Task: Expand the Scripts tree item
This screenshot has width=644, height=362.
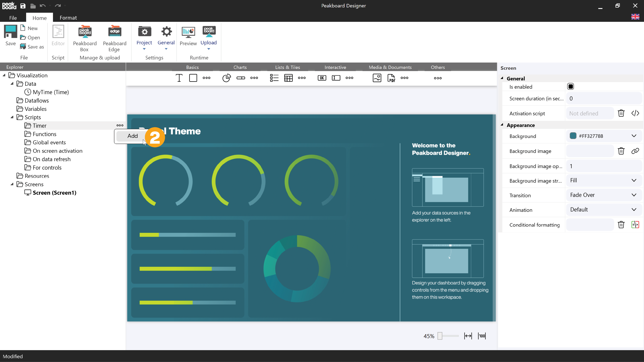Action: tap(12, 117)
